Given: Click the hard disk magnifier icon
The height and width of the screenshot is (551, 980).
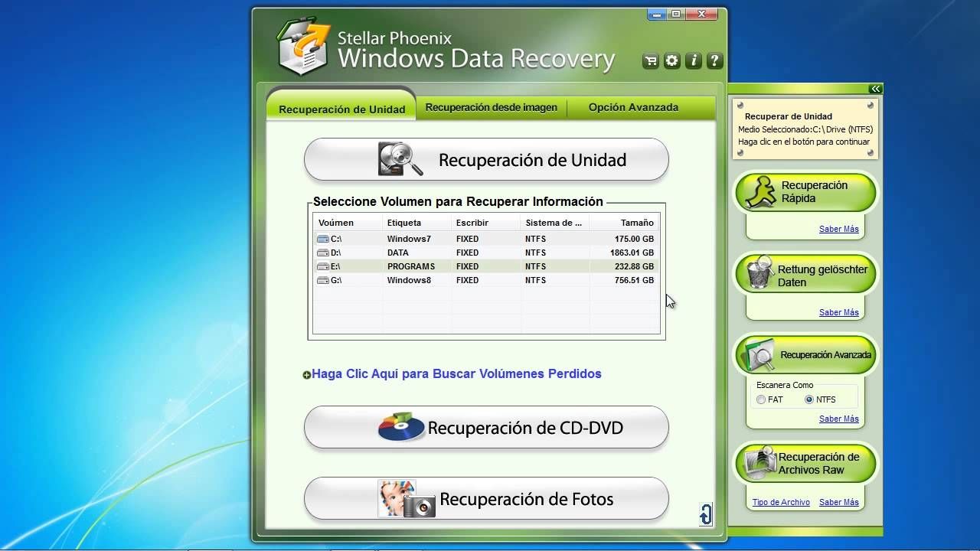Looking at the screenshot, I should (x=400, y=159).
